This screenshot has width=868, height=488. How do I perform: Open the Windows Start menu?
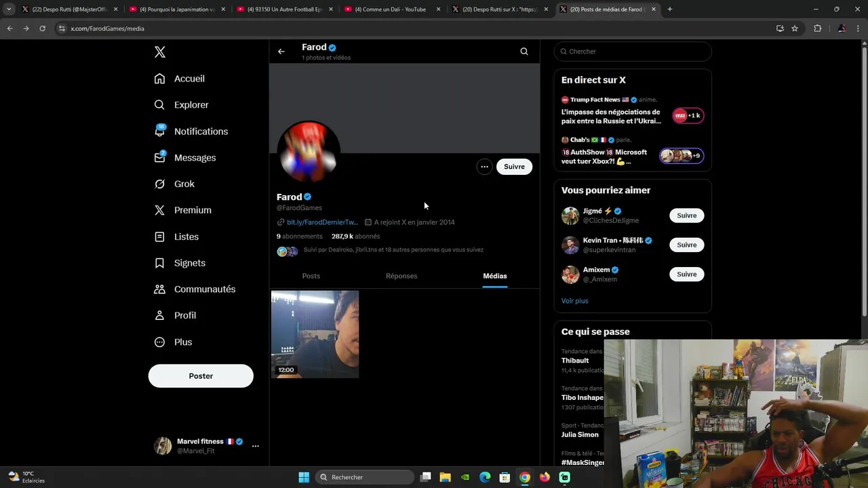(304, 477)
